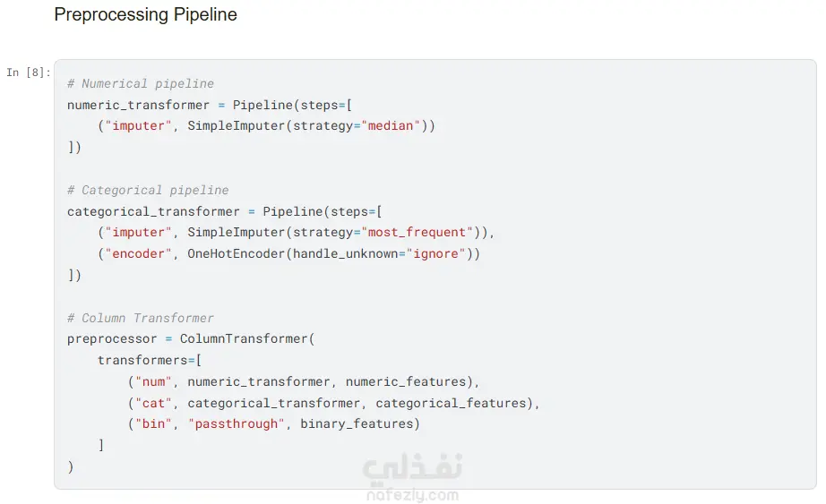Click the "median" strategy string
Viewport: 826px width, 504px height.
tap(391, 126)
